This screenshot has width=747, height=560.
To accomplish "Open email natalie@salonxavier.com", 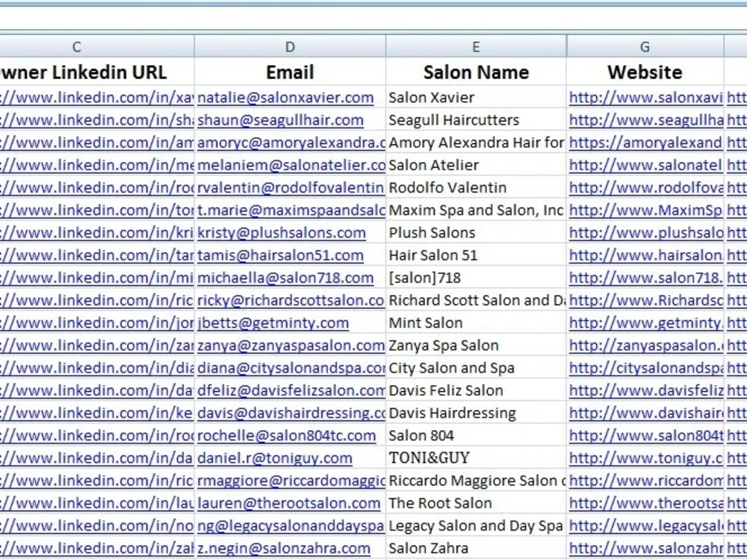I will pyautogui.click(x=285, y=98).
